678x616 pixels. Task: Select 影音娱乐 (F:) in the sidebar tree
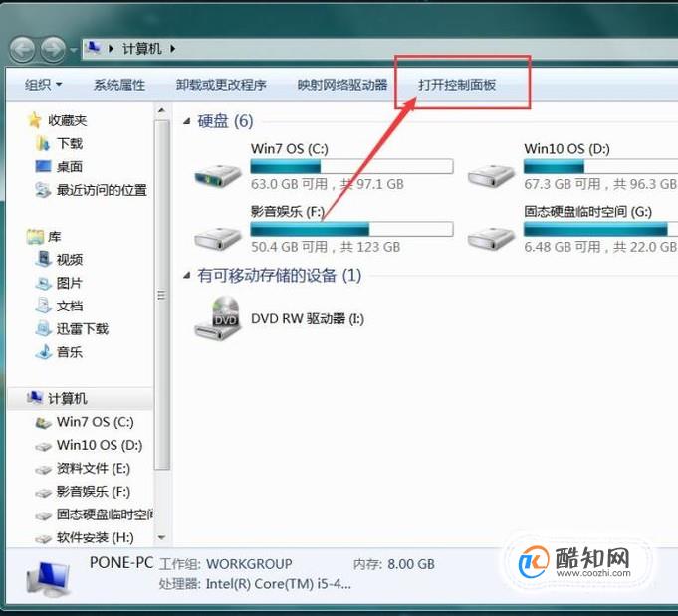click(94, 492)
